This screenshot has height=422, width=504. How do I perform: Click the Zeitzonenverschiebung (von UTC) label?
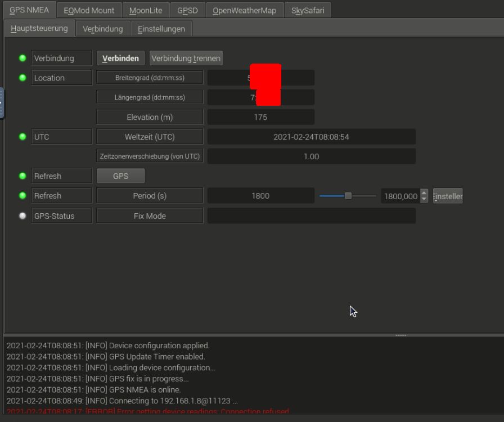click(x=150, y=156)
